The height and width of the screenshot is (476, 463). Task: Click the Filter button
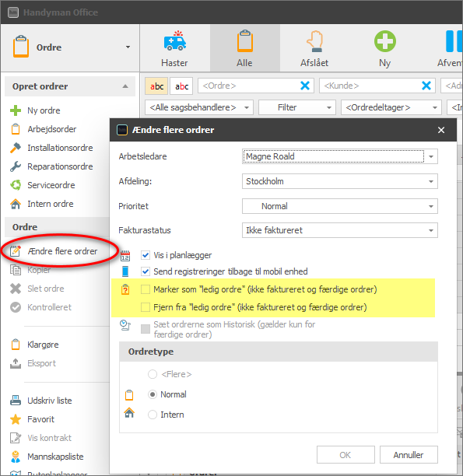296,107
